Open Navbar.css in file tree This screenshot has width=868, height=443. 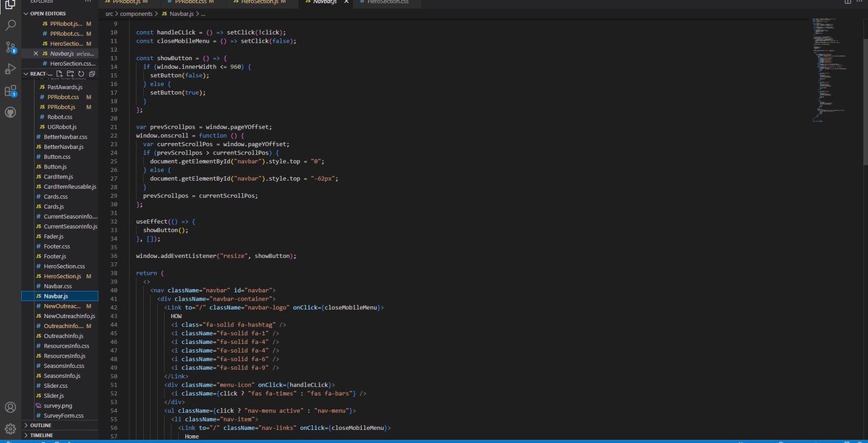60,286
